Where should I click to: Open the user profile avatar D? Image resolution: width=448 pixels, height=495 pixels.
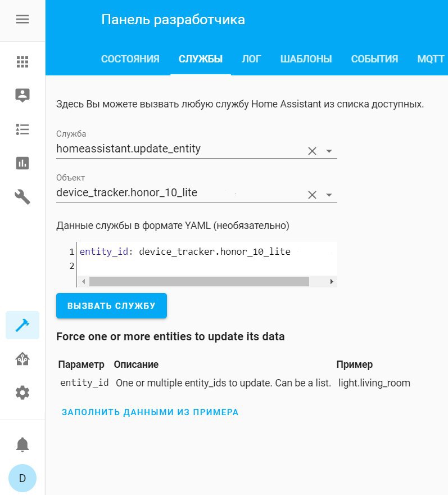pos(22,478)
